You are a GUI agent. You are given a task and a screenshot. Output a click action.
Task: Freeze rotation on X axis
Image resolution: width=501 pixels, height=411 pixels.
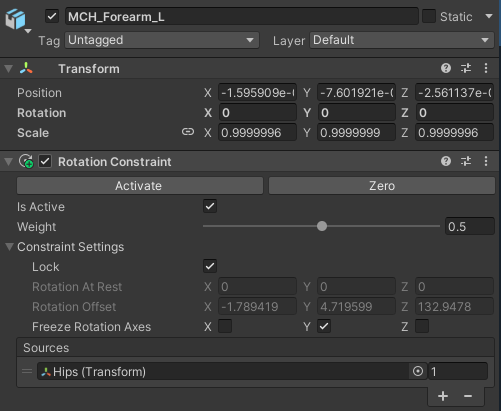[225, 326]
